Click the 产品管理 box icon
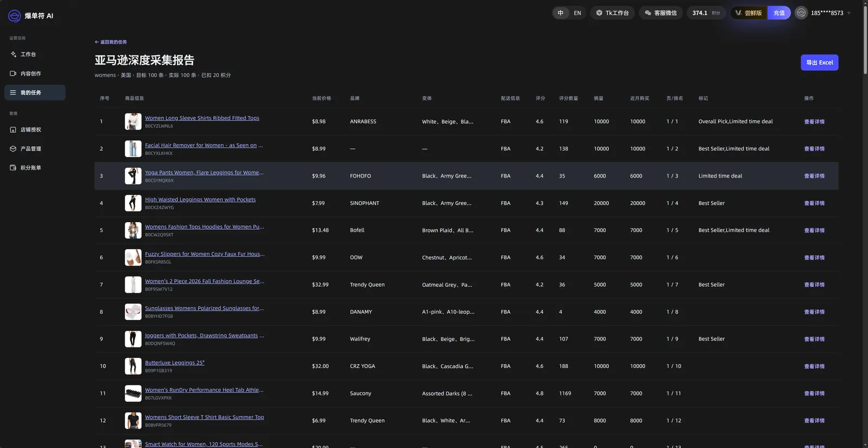The height and width of the screenshot is (448, 868). (13, 149)
